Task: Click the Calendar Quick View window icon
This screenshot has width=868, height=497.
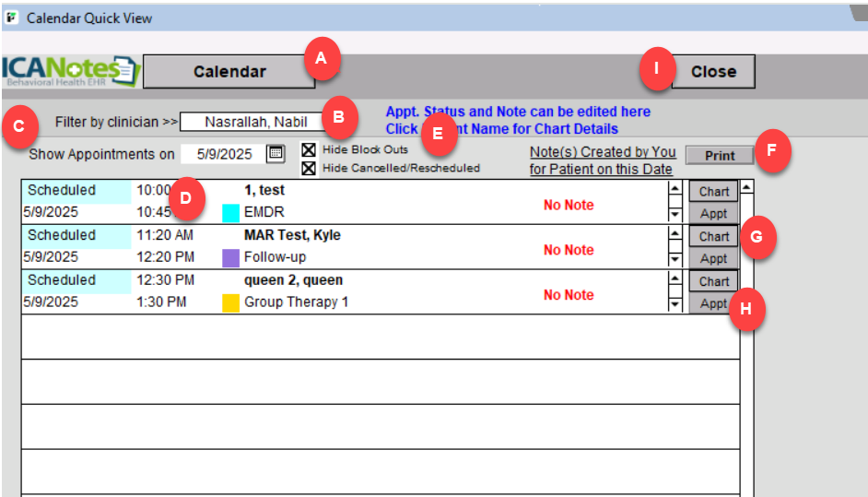Action: click(x=11, y=18)
